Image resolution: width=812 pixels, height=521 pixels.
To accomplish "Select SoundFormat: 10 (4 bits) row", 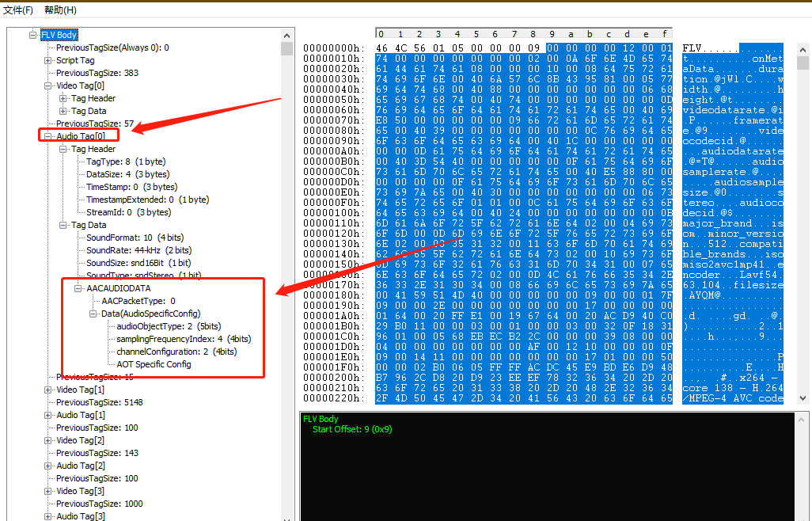I will pyautogui.click(x=135, y=238).
